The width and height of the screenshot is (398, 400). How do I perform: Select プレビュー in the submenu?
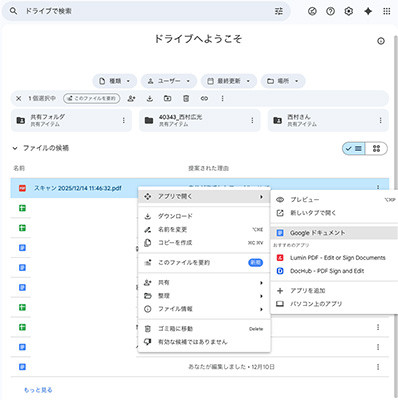(x=334, y=200)
